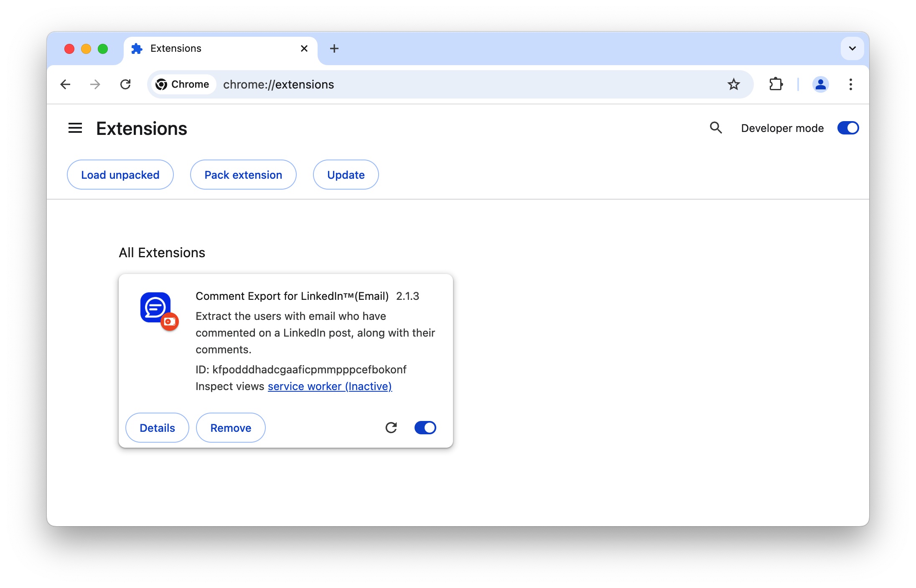Viewport: 916px width, 588px height.
Task: Minimize the window with yellow button
Action: click(86, 49)
